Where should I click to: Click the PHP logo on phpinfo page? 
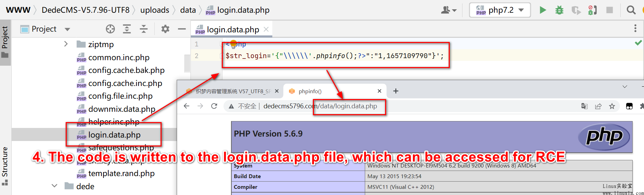pyautogui.click(x=604, y=137)
